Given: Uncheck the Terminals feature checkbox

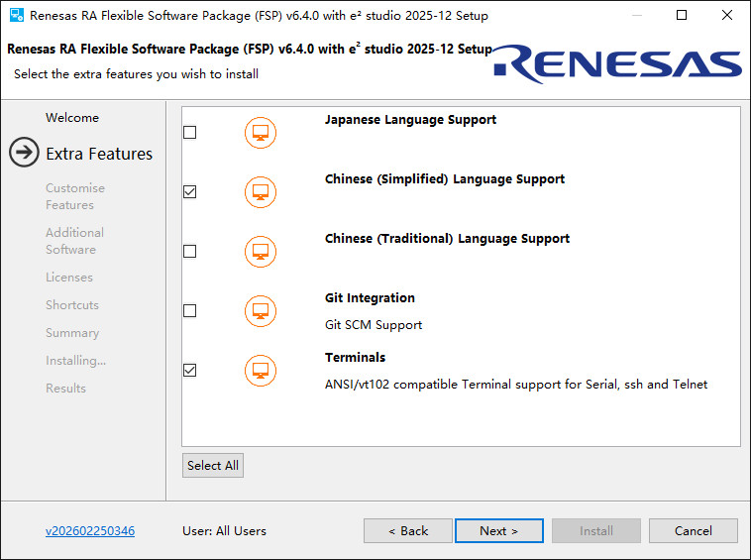Looking at the screenshot, I should (189, 370).
